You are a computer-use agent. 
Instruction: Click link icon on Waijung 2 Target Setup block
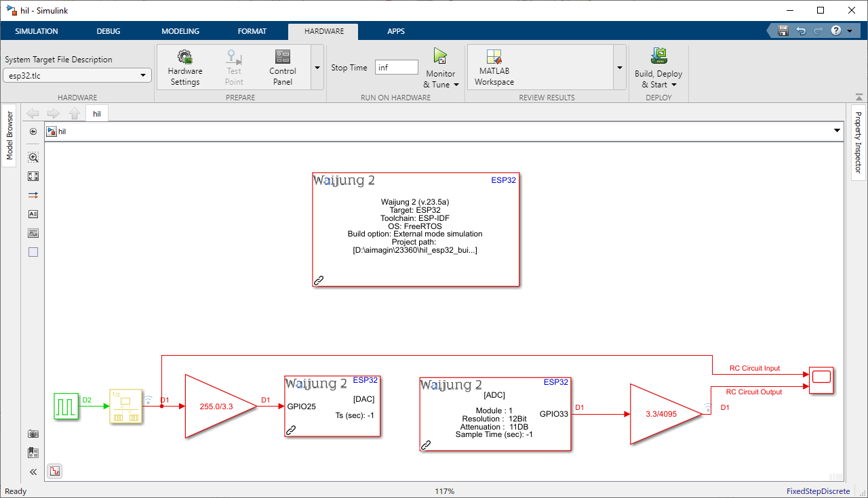319,280
